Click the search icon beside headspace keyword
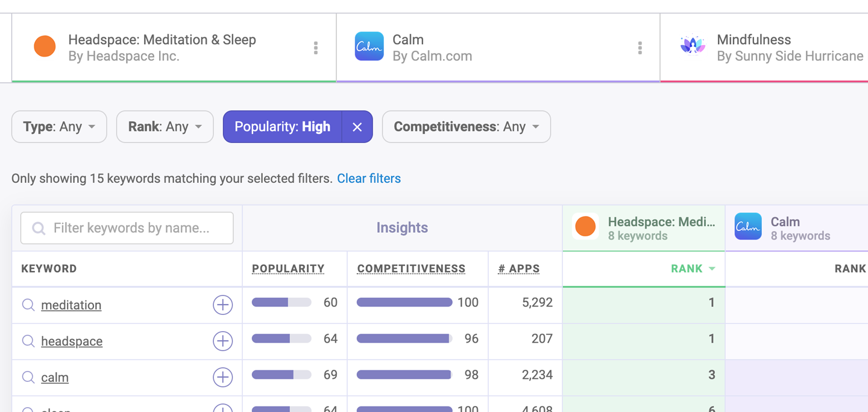 28,341
